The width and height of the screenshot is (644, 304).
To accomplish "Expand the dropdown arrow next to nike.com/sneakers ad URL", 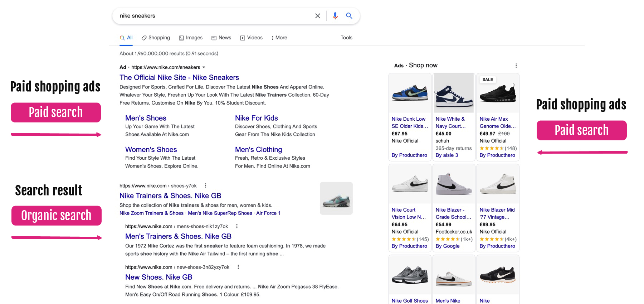I will [204, 67].
